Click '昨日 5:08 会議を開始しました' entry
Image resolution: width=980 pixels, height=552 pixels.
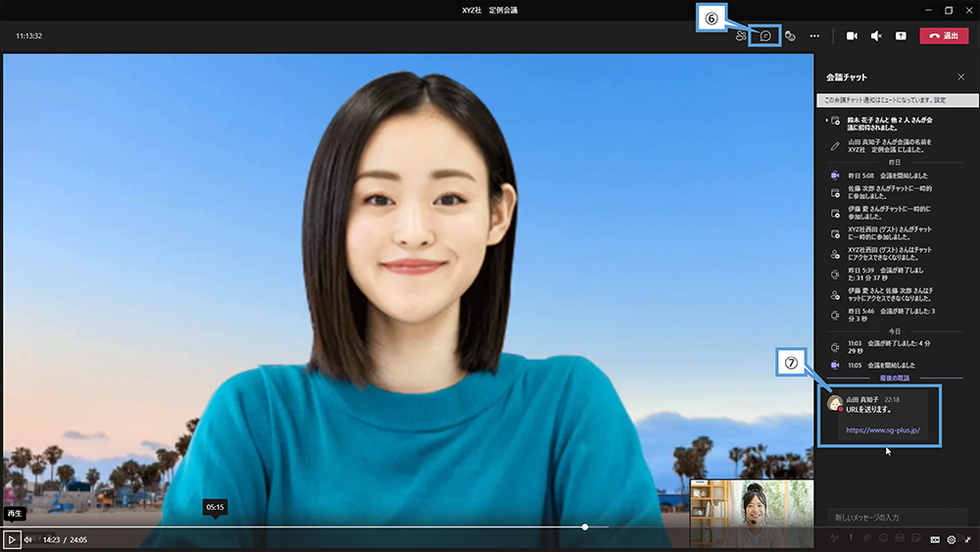tap(888, 176)
